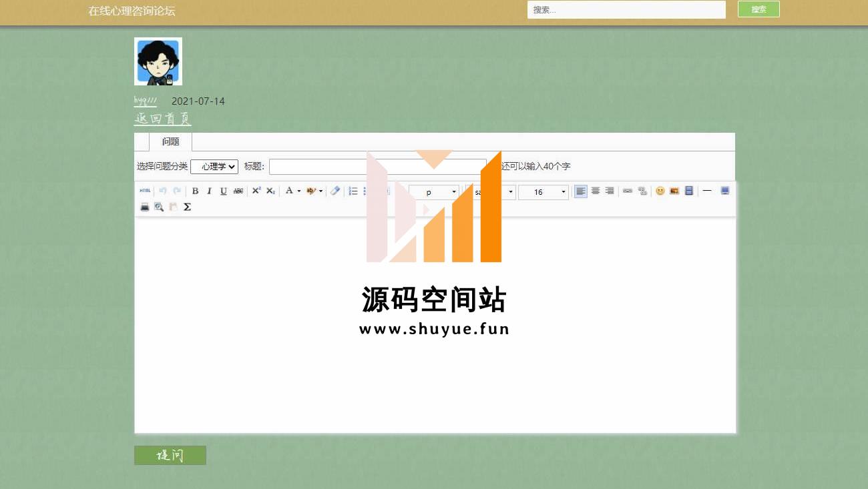868x489 pixels.
Task: Click the 返回首页 link
Action: coord(163,119)
